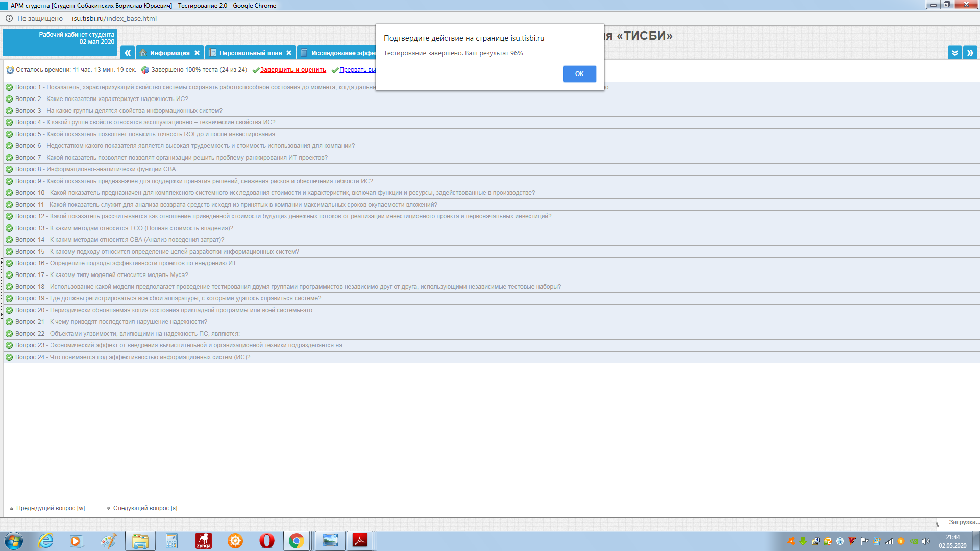Click the alarm clock remaining-time icon
The height and width of the screenshot is (551, 980).
click(10, 70)
